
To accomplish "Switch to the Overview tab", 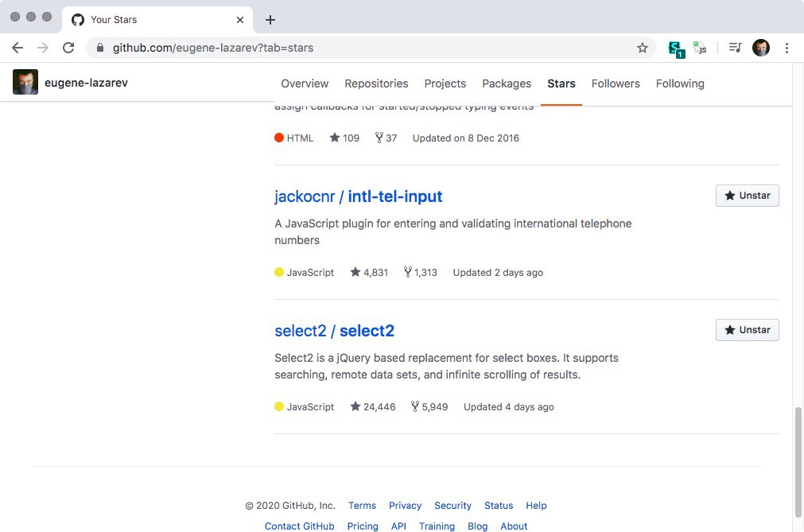I will coord(305,83).
